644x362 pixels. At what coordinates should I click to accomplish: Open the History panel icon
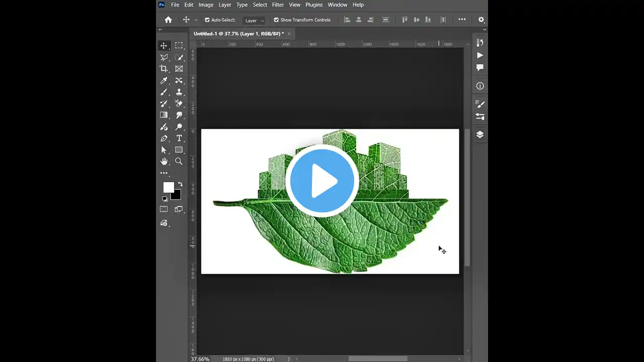[480, 43]
